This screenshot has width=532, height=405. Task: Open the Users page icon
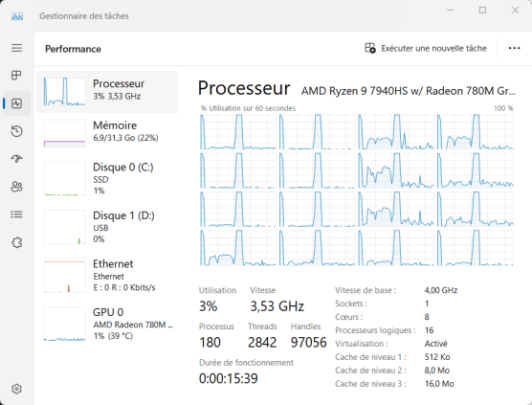pyautogui.click(x=16, y=187)
